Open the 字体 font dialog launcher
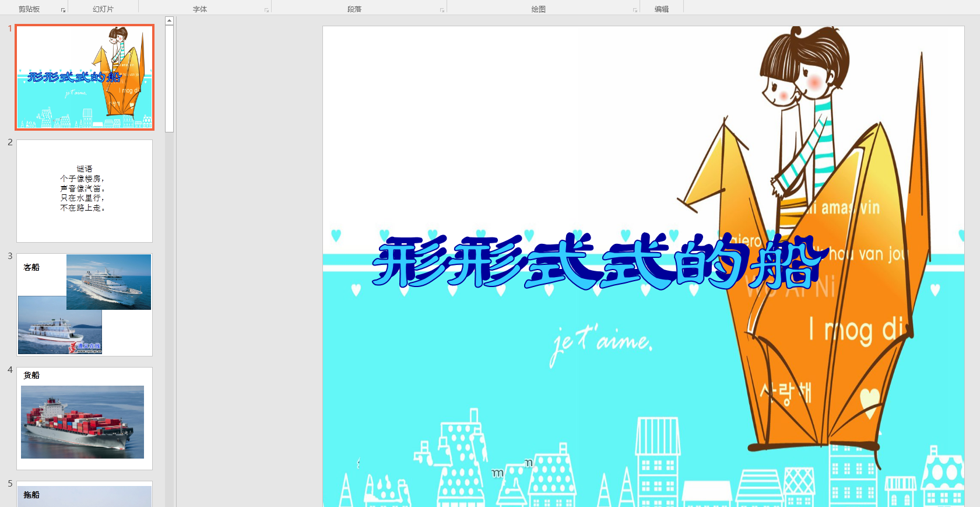Screen dimensions: 980x507 (x=266, y=10)
